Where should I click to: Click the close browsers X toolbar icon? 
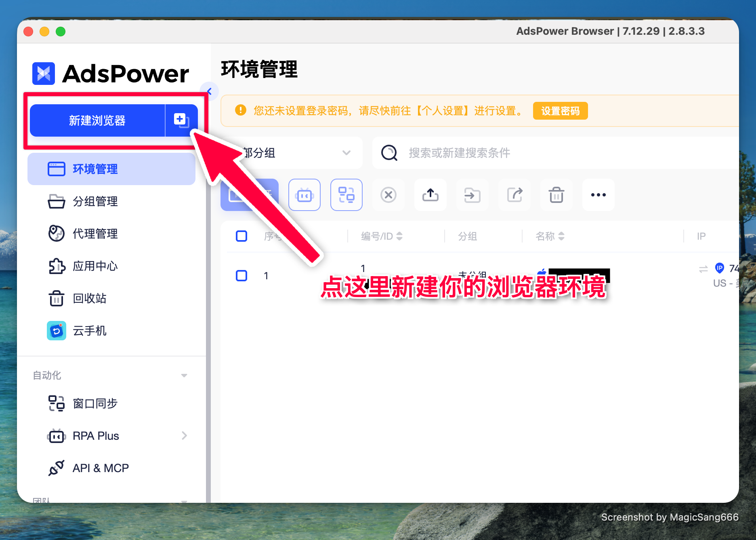[x=388, y=195]
